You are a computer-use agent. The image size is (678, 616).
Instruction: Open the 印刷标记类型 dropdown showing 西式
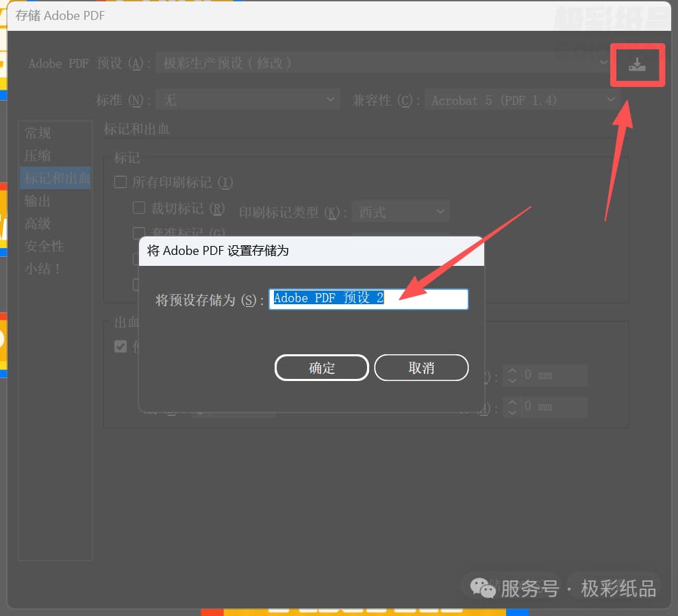(401, 212)
